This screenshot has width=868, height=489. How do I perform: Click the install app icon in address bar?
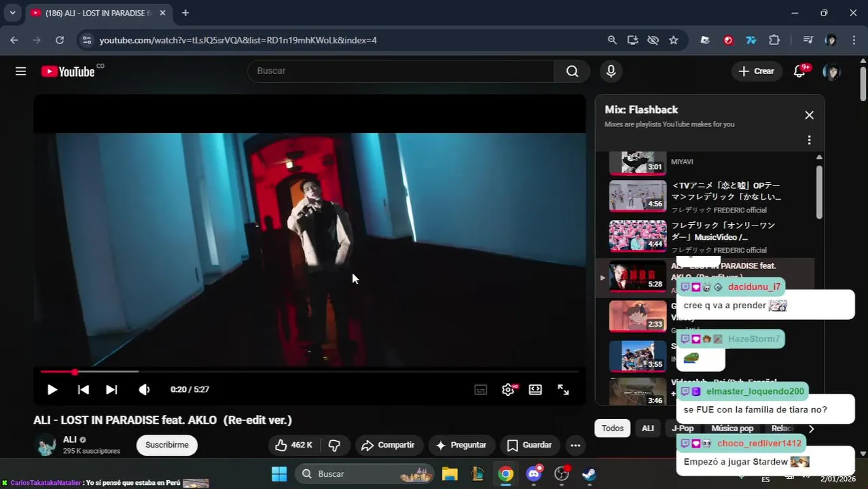coord(632,40)
